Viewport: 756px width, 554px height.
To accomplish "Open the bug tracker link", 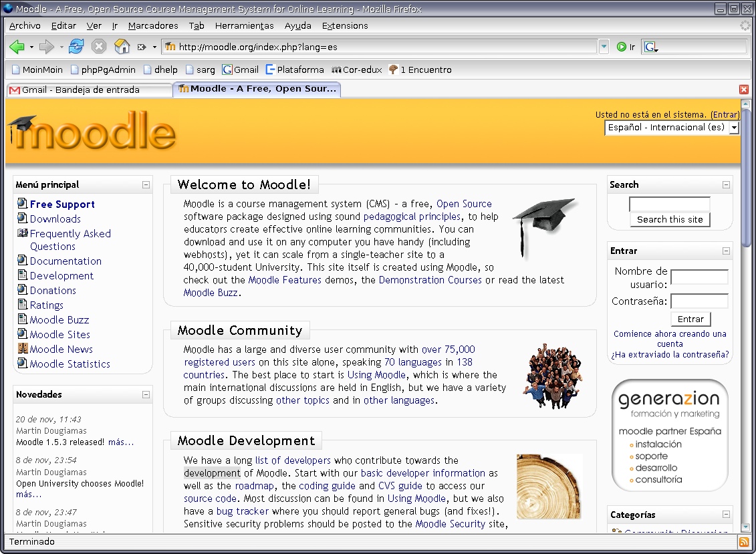I will click(242, 511).
